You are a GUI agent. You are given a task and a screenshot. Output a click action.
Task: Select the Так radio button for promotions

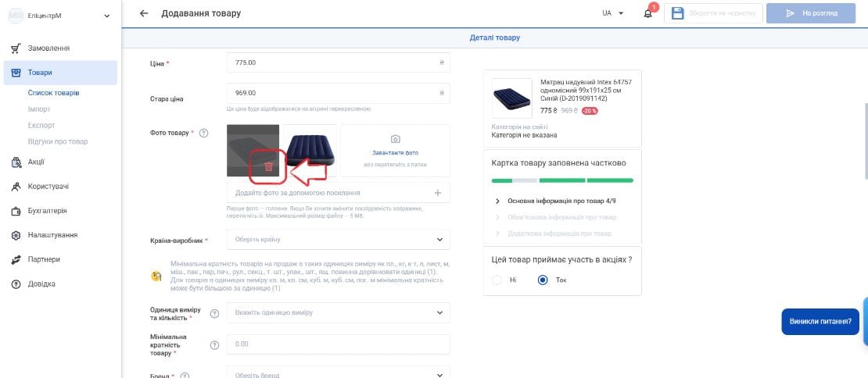point(543,280)
